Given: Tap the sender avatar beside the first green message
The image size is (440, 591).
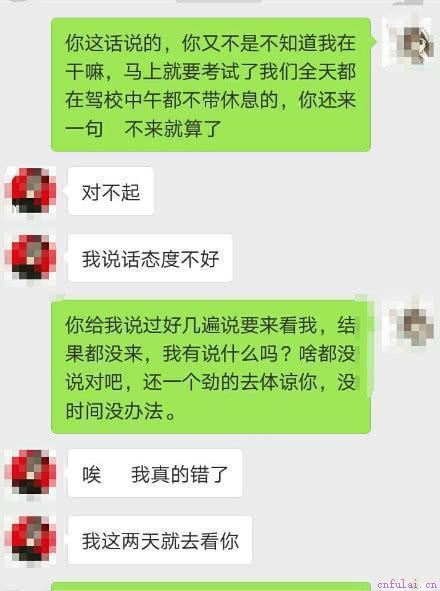Looking at the screenshot, I should tap(409, 42).
